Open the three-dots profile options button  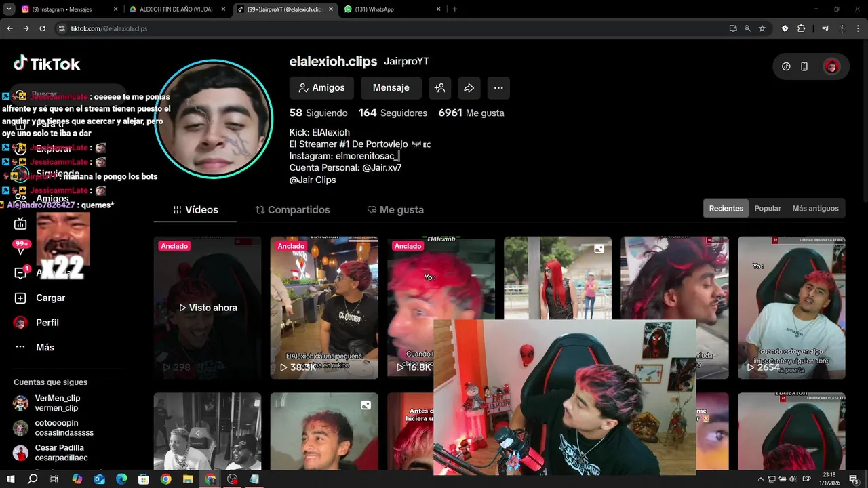(498, 88)
